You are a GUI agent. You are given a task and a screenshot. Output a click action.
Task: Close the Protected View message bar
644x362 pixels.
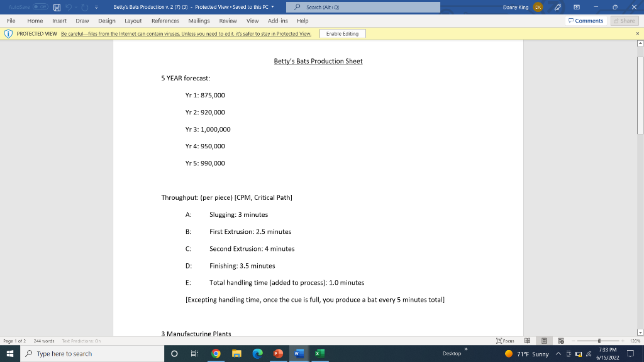638,34
